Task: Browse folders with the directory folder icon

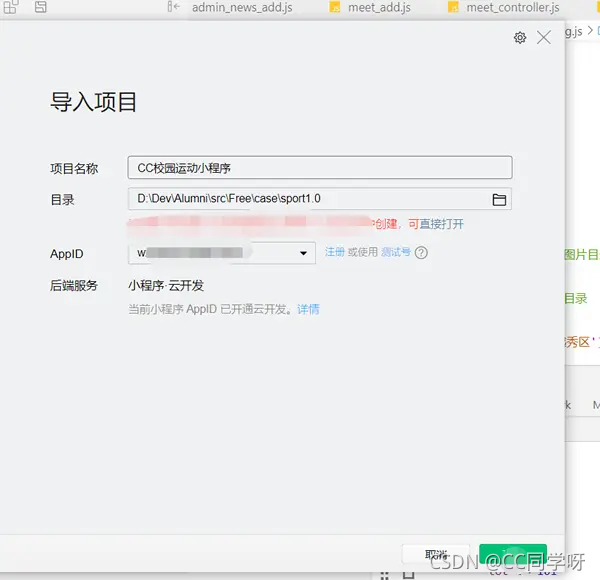Action: pyautogui.click(x=499, y=199)
